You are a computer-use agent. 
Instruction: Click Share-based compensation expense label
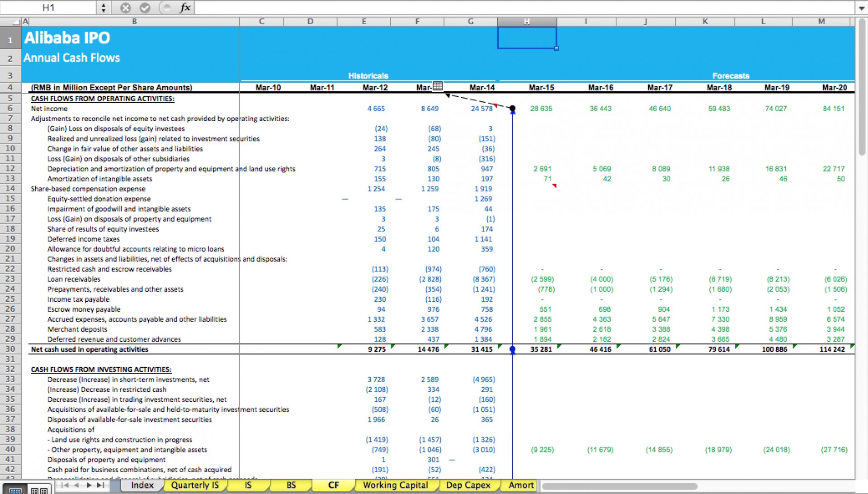click(88, 189)
